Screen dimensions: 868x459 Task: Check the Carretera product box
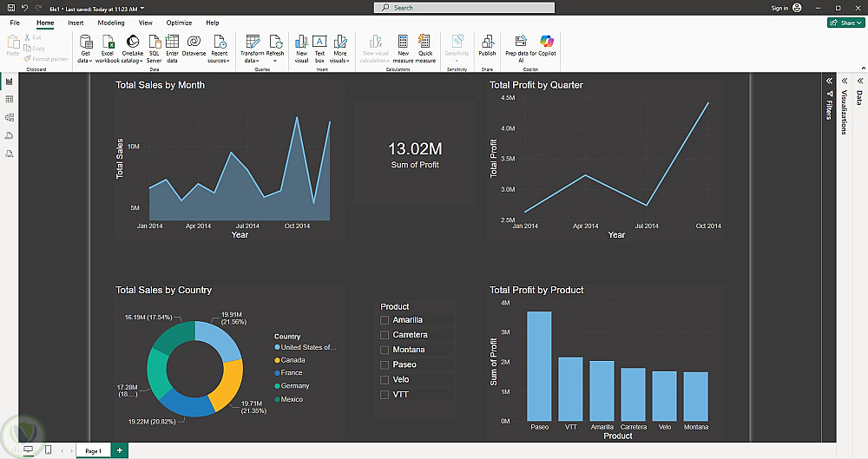385,335
